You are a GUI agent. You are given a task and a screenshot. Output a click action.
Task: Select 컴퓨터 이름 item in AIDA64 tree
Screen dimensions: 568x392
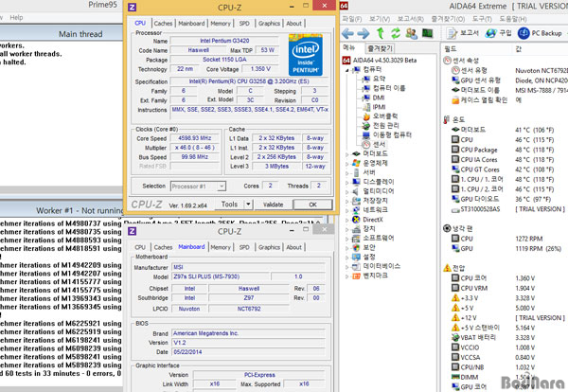[x=384, y=88]
